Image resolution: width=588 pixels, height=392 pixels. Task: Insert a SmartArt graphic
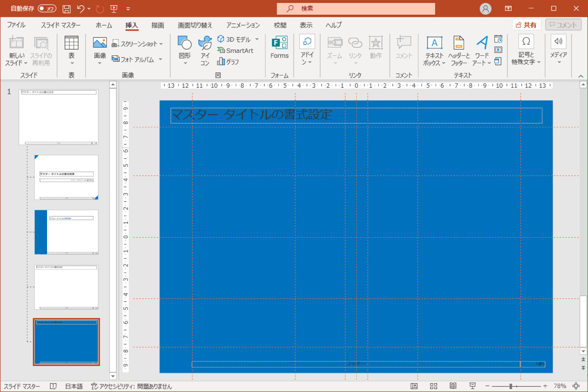click(235, 50)
